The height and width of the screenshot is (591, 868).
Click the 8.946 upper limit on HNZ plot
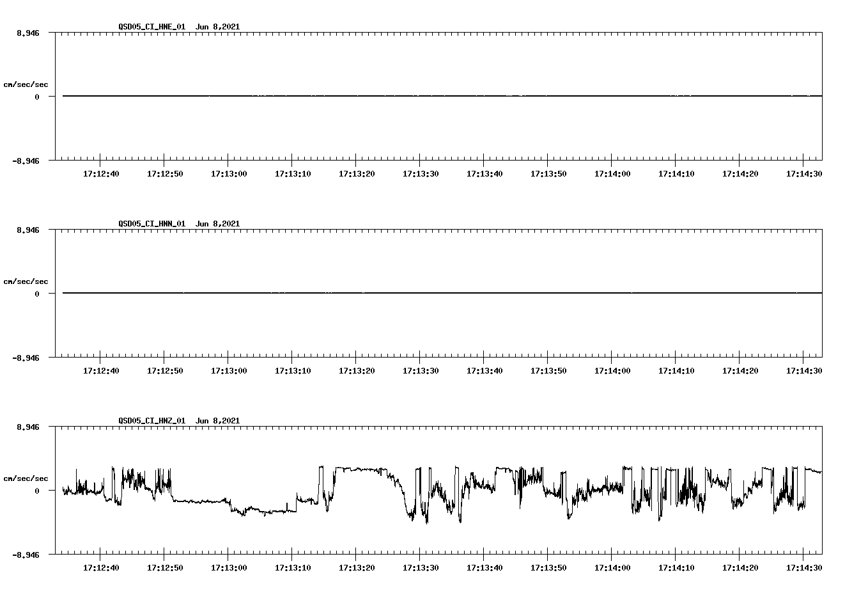click(28, 427)
